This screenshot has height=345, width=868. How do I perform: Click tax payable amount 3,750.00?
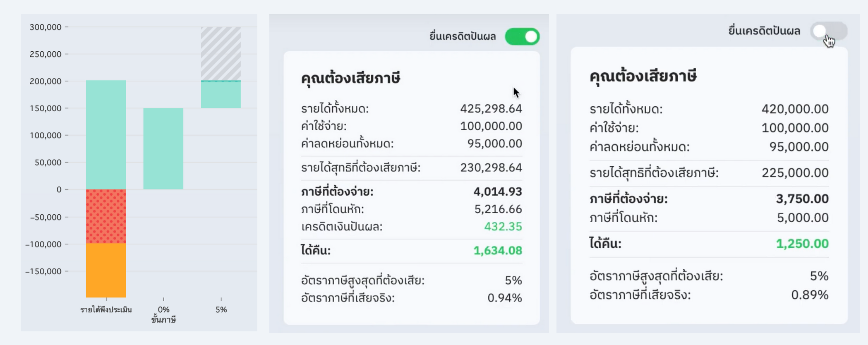[802, 199]
